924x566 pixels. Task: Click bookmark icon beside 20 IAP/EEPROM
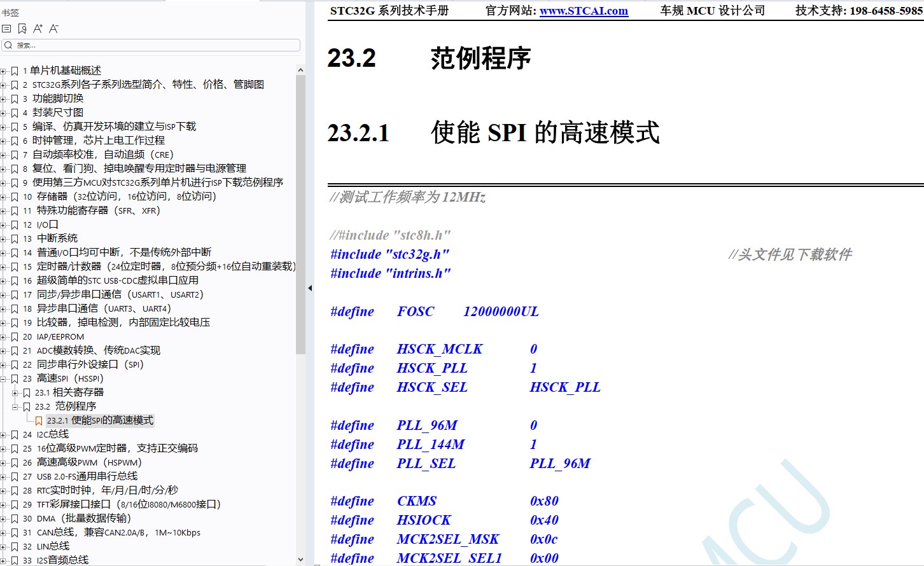[x=15, y=336]
